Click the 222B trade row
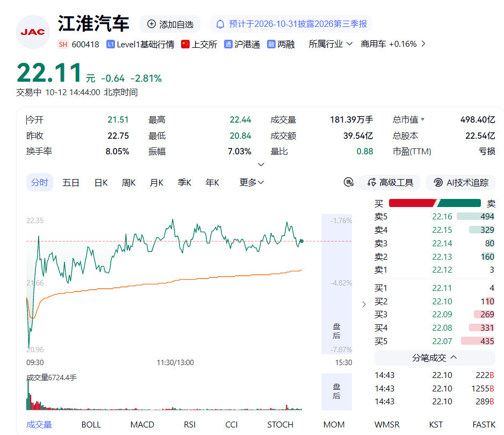Screen dimensions: 504x435 click(x=435, y=375)
